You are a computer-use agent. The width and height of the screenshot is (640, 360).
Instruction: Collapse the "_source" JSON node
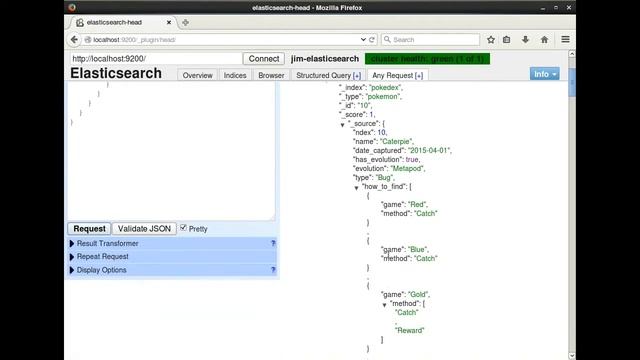[342, 125]
